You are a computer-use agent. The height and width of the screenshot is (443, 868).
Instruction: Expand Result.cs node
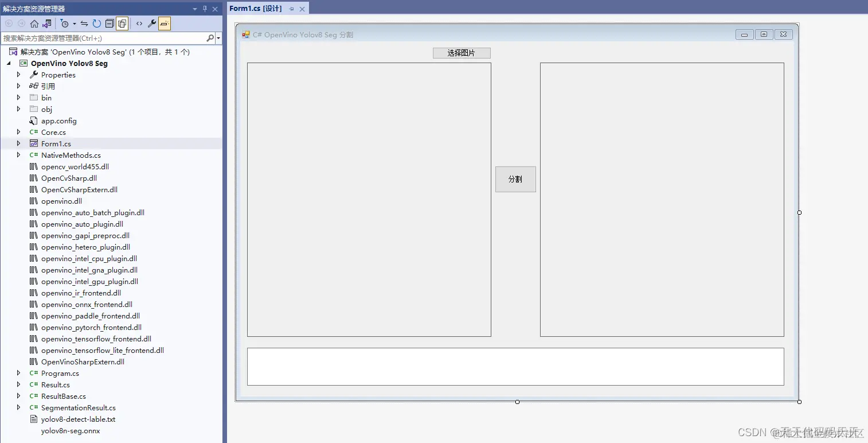[x=18, y=384]
